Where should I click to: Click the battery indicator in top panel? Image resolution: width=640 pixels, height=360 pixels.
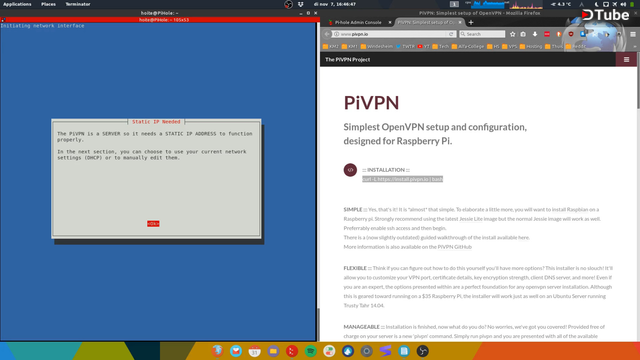[x=633, y=4]
